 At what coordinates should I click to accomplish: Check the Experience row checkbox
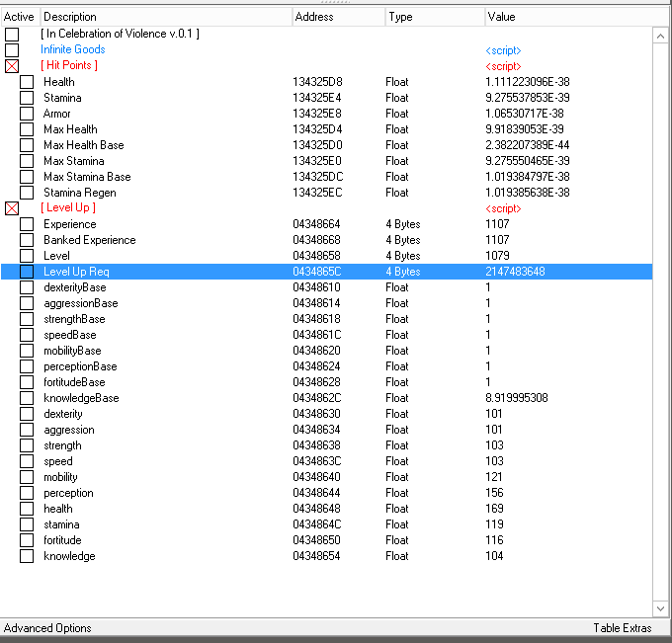27,224
